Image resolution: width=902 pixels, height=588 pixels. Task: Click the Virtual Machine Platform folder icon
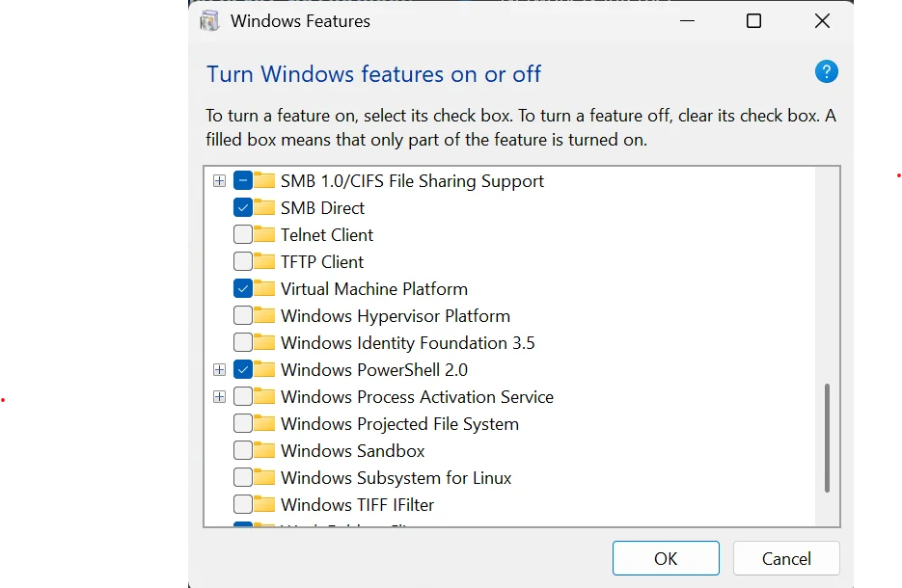point(264,288)
